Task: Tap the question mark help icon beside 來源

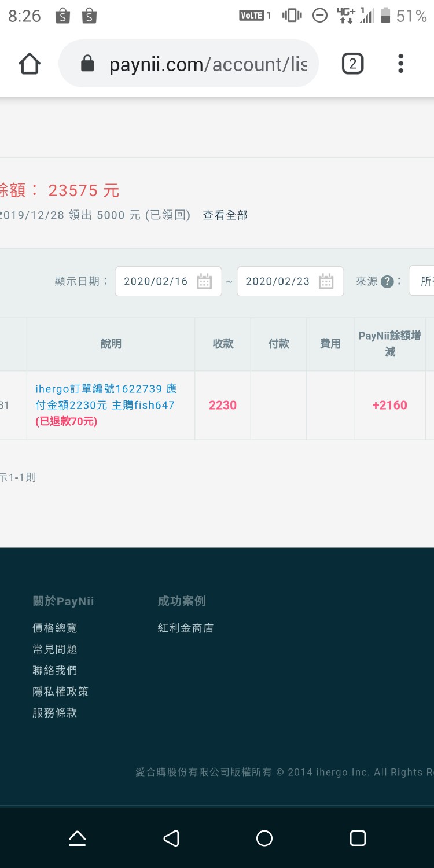Action: pos(387,282)
